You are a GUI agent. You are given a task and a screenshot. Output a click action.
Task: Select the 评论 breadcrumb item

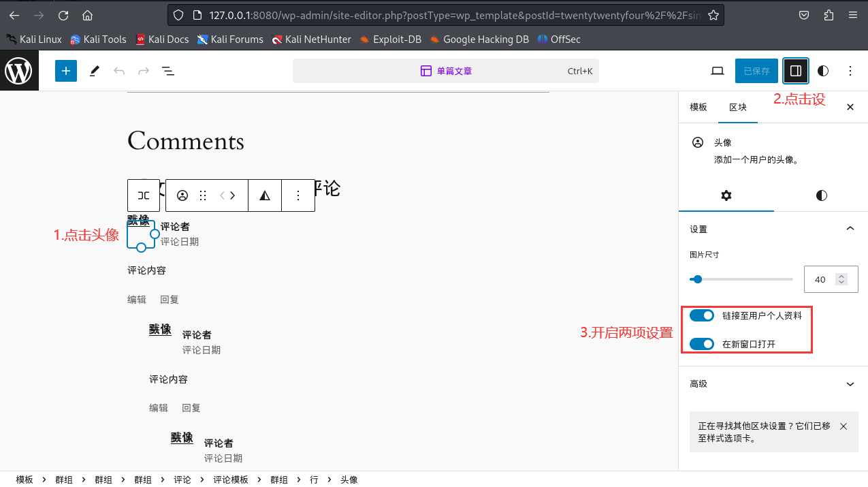tap(182, 480)
